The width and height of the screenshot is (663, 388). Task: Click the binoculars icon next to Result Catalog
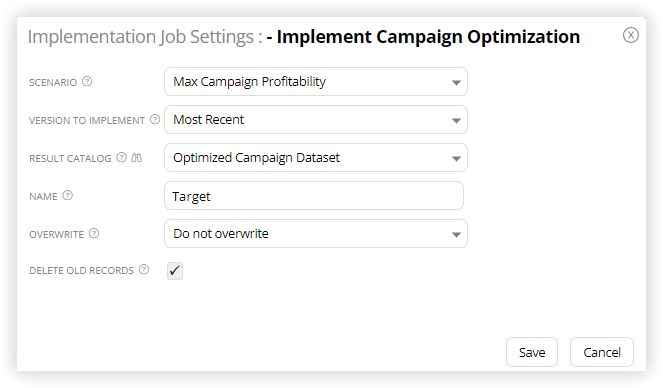[x=137, y=158]
